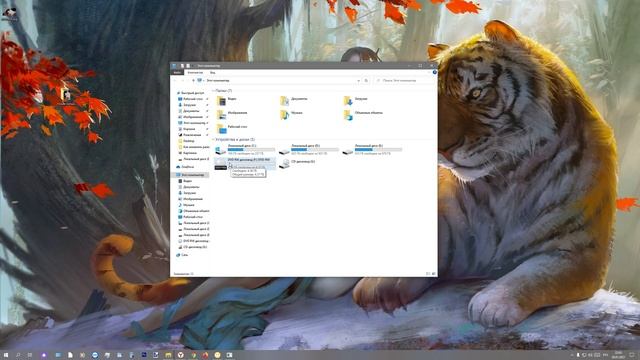Click the Explorer search box
Screen dimensions: 640x360
click(405, 80)
